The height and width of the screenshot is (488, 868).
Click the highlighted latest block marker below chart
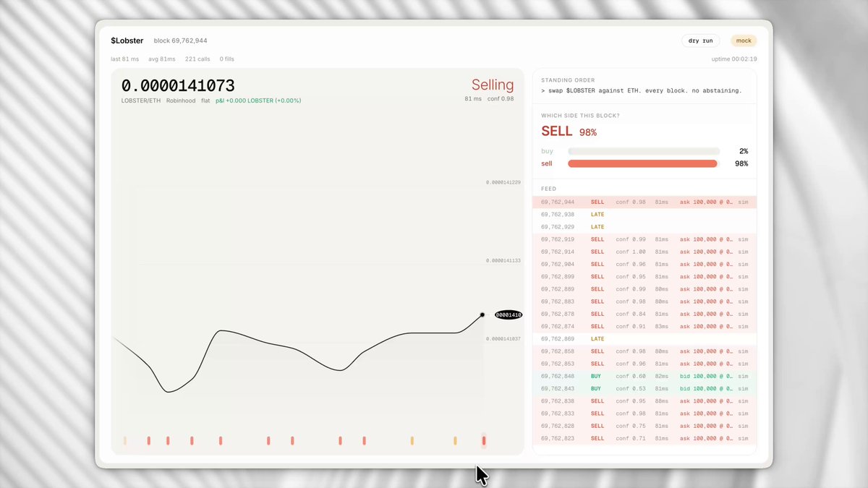(484, 440)
